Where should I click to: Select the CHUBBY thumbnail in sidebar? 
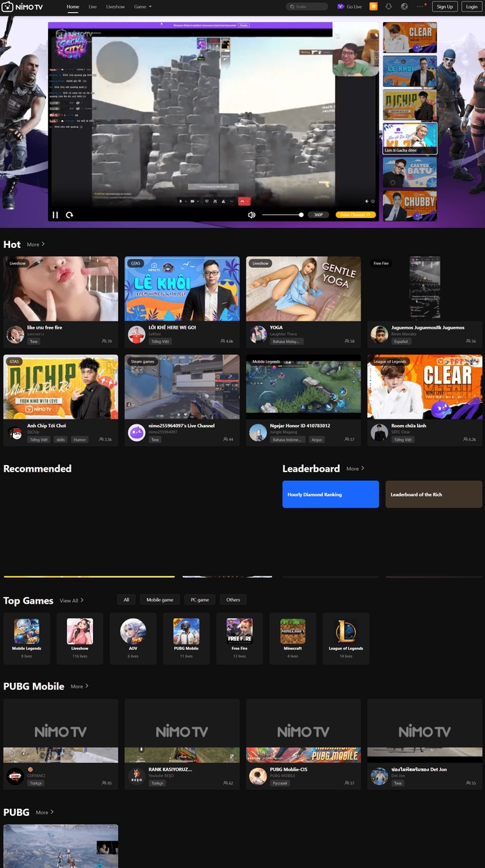point(410,205)
